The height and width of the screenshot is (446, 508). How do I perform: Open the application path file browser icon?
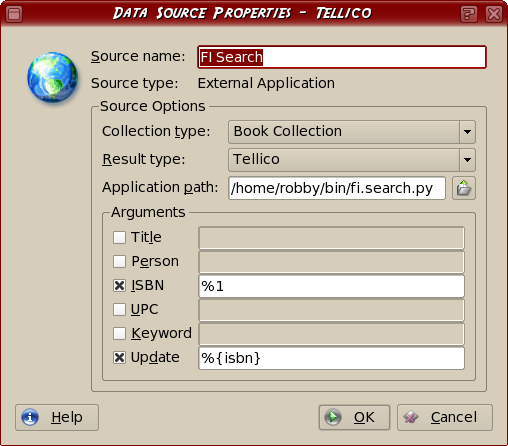point(464,188)
